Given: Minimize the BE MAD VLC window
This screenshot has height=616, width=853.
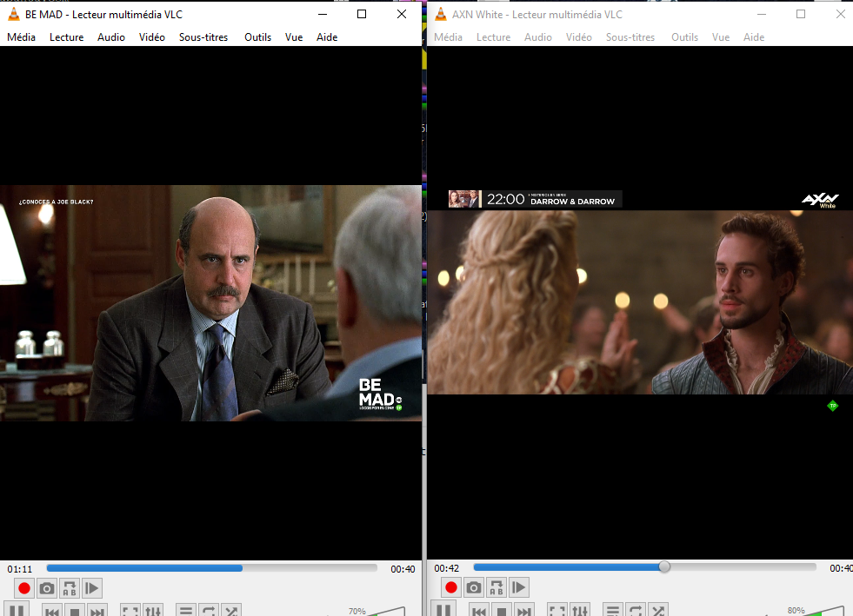Looking at the screenshot, I should click(323, 14).
